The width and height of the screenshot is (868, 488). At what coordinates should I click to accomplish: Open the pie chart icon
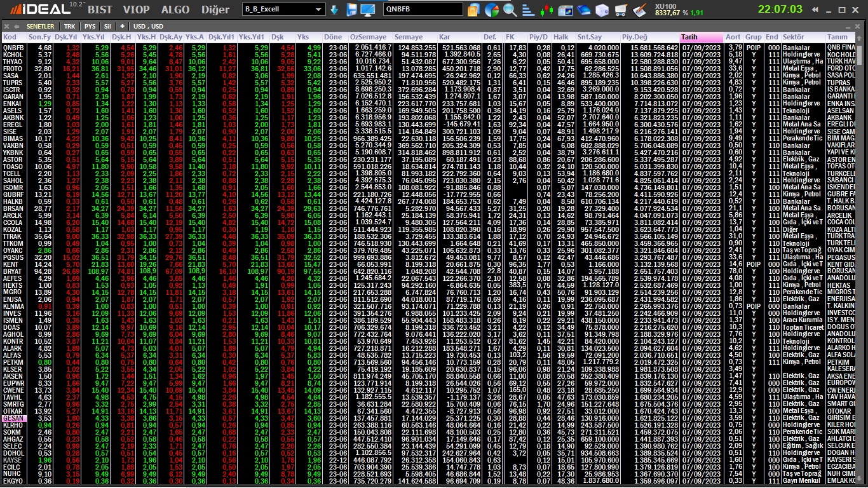491,10
